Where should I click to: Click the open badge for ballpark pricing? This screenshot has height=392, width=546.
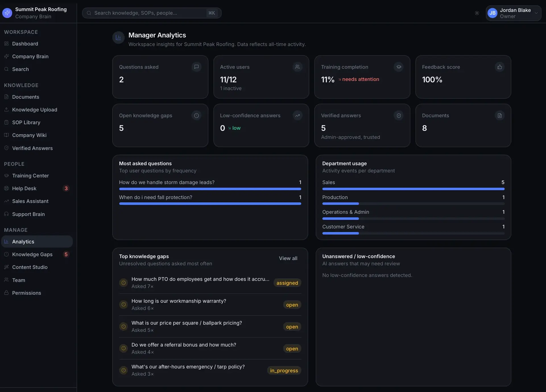coord(292,327)
